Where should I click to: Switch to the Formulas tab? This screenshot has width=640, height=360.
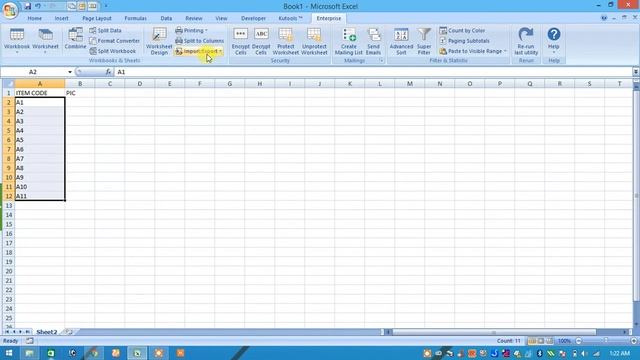click(x=136, y=18)
